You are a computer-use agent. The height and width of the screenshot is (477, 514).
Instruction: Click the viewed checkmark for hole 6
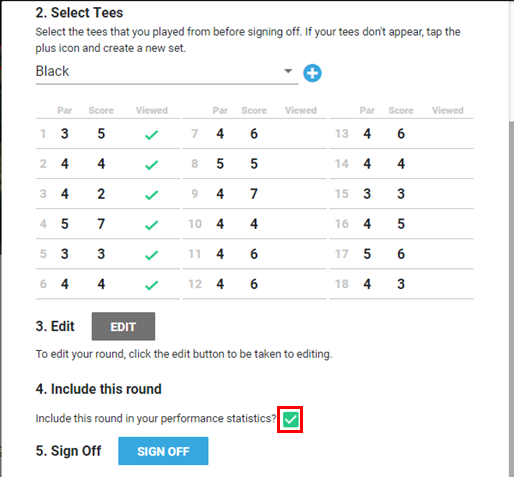click(x=151, y=285)
